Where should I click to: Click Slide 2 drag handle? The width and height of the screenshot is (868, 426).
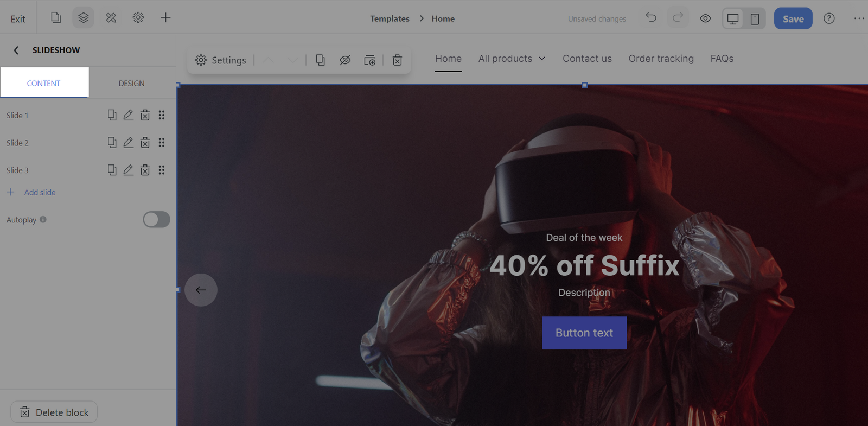pos(162,142)
